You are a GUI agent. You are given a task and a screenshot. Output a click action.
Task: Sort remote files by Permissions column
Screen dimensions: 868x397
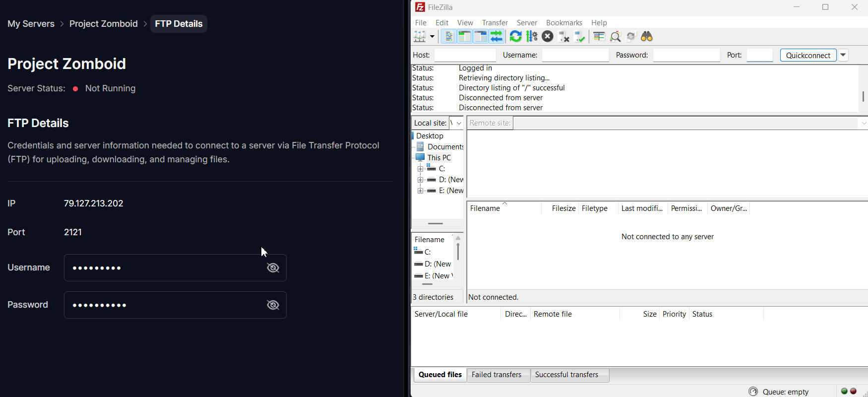click(x=687, y=208)
